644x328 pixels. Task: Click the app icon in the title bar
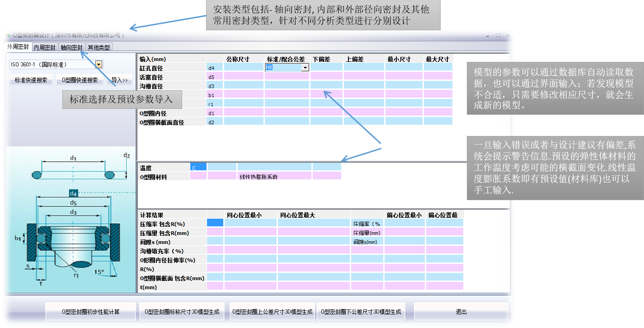[x=7, y=35]
